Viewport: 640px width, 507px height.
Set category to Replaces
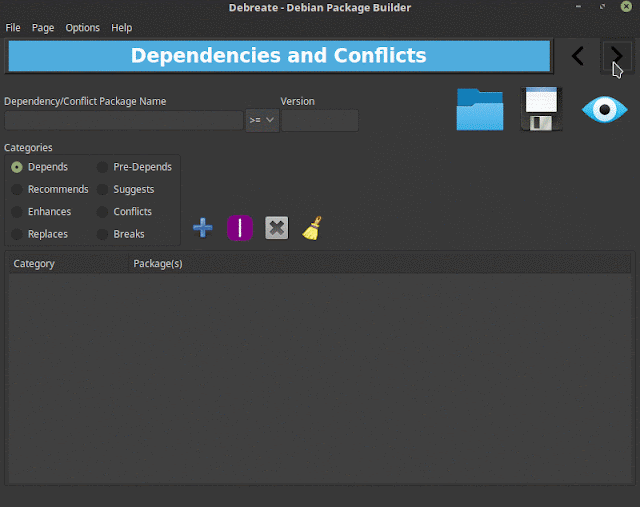[40, 234]
